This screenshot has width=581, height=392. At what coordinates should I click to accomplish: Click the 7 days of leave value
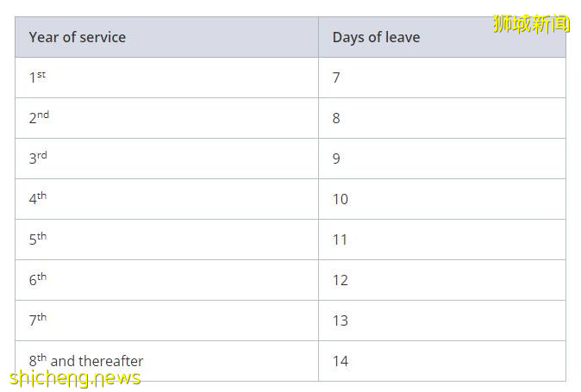click(336, 78)
